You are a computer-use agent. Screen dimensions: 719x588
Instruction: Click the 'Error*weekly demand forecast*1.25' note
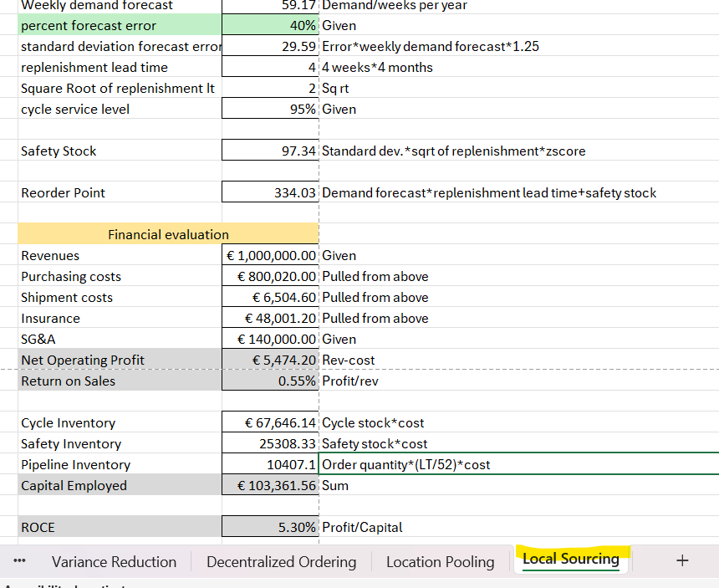430,46
